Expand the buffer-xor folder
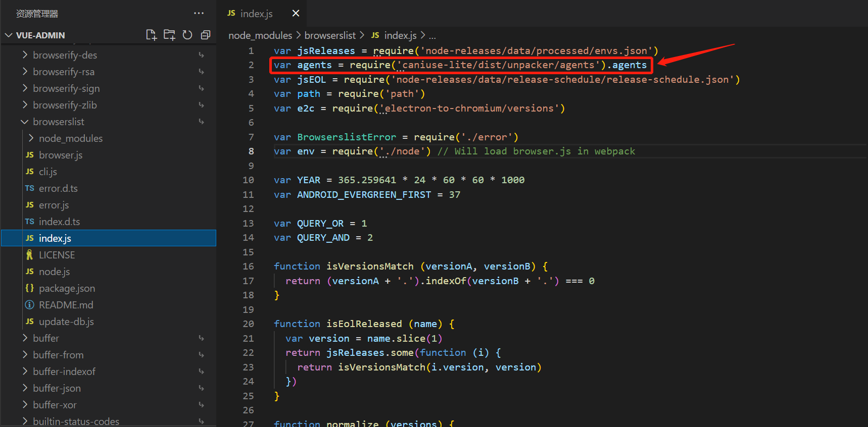This screenshot has width=868, height=427. pos(109,405)
